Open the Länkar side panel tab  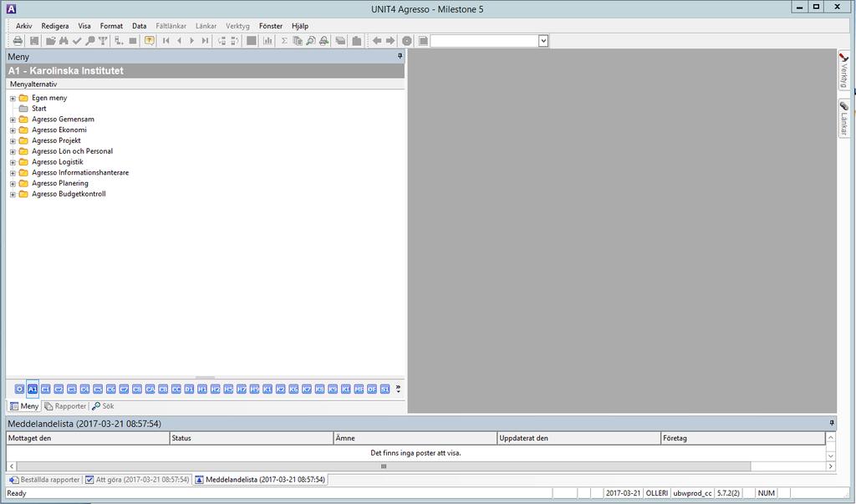pos(844,119)
